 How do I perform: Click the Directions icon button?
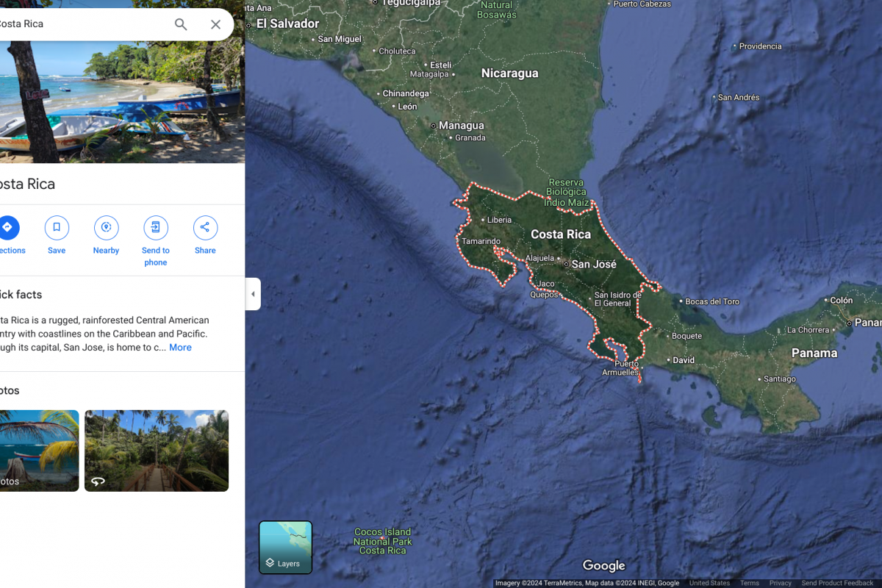click(7, 228)
